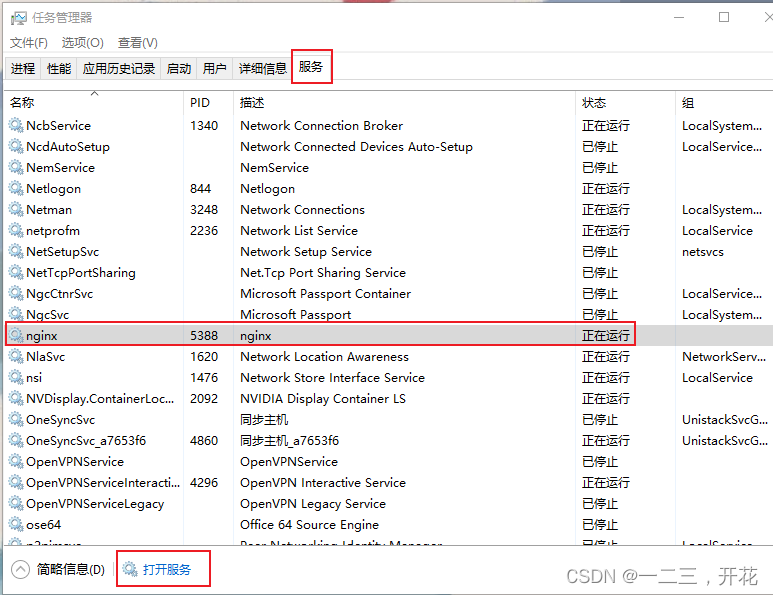773x595 pixels.
Task: Click 同步主机_a7653f6 description
Action: pos(289,440)
